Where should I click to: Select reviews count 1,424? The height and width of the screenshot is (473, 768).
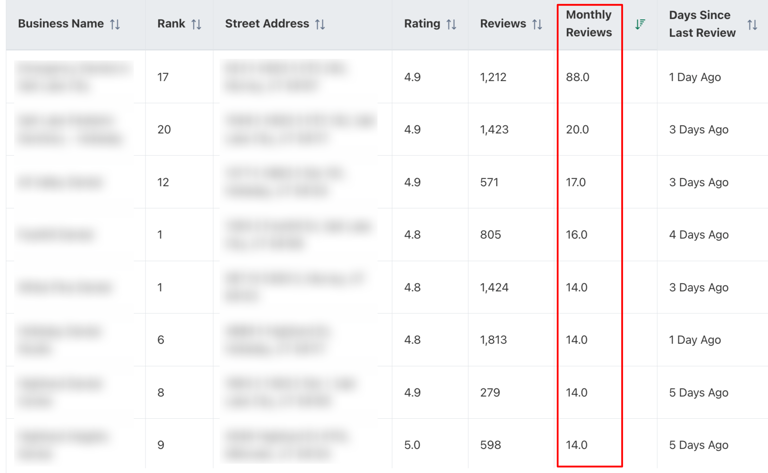pos(494,287)
